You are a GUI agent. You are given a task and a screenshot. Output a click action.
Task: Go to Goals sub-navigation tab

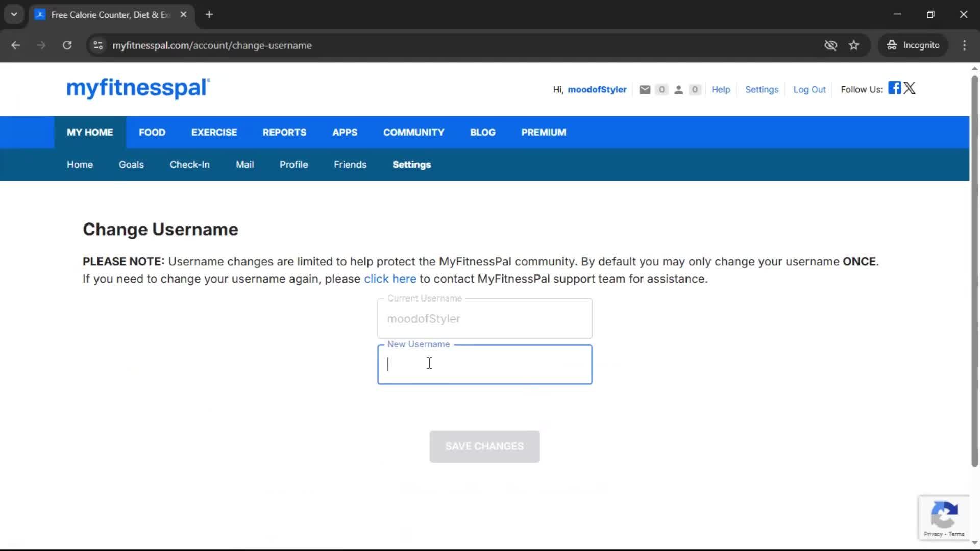(x=131, y=165)
